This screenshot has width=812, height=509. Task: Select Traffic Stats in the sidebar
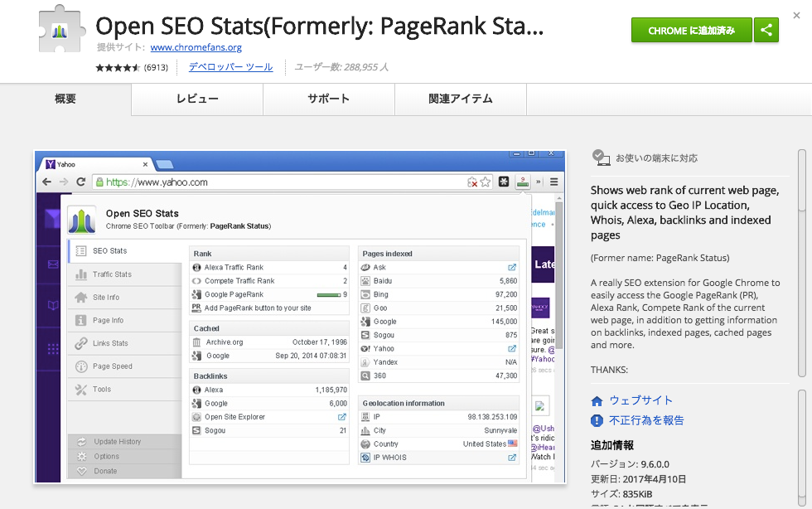click(x=125, y=274)
